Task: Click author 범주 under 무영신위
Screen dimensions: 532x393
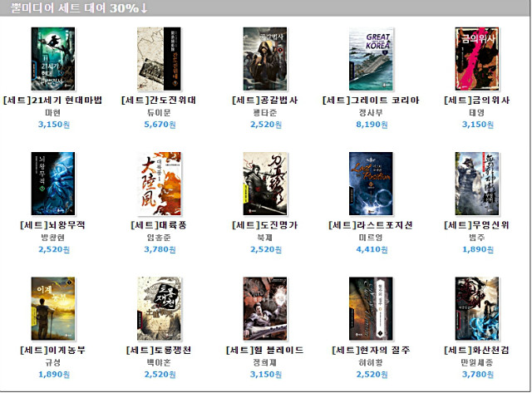Action: point(477,238)
